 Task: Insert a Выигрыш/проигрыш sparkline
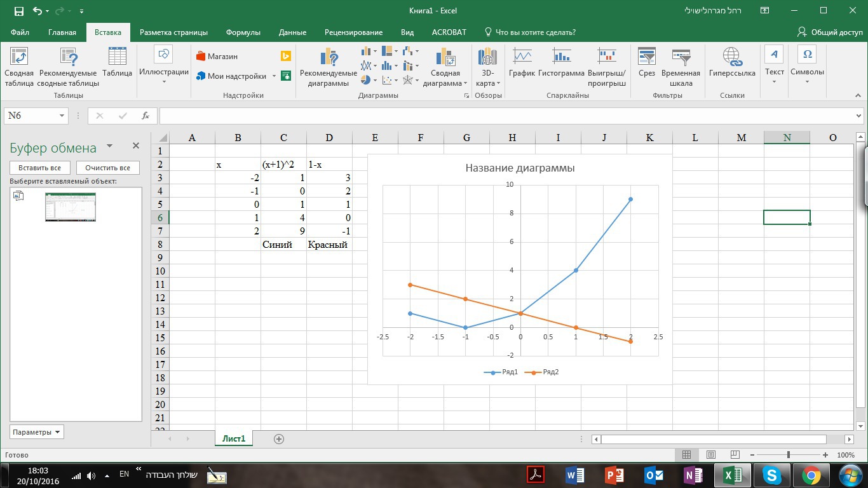point(607,67)
